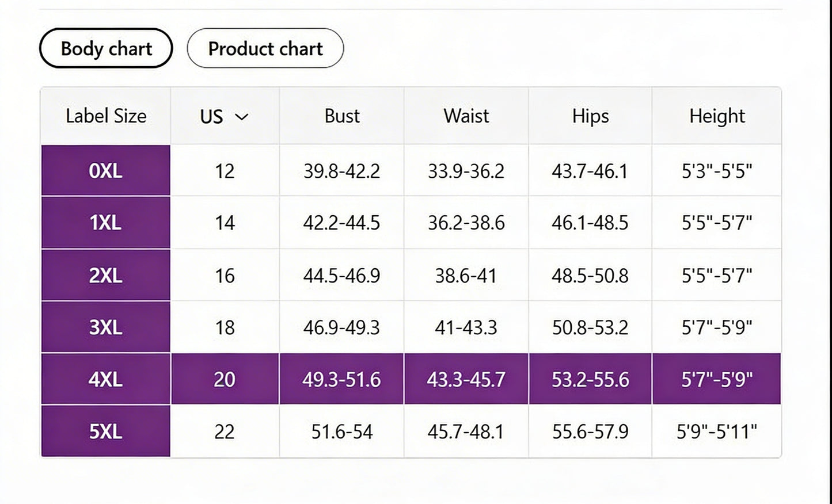Choose the 2XL size label
The image size is (832, 504).
[106, 276]
